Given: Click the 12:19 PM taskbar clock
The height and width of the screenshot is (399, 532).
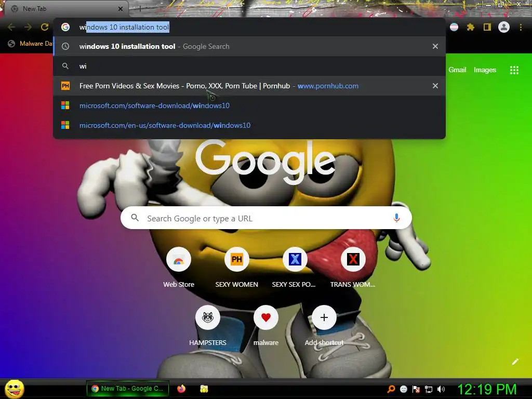Looking at the screenshot, I should point(487,389).
